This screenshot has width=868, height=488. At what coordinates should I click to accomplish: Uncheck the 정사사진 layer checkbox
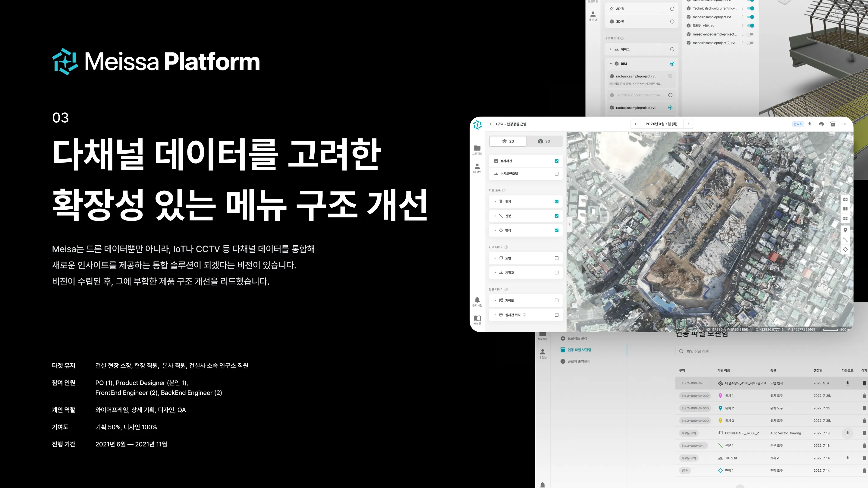tap(556, 161)
